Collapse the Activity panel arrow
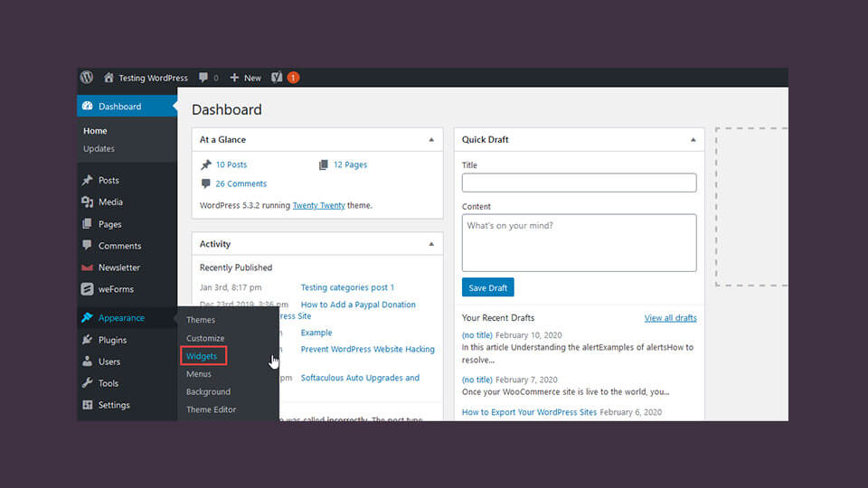 [x=431, y=244]
